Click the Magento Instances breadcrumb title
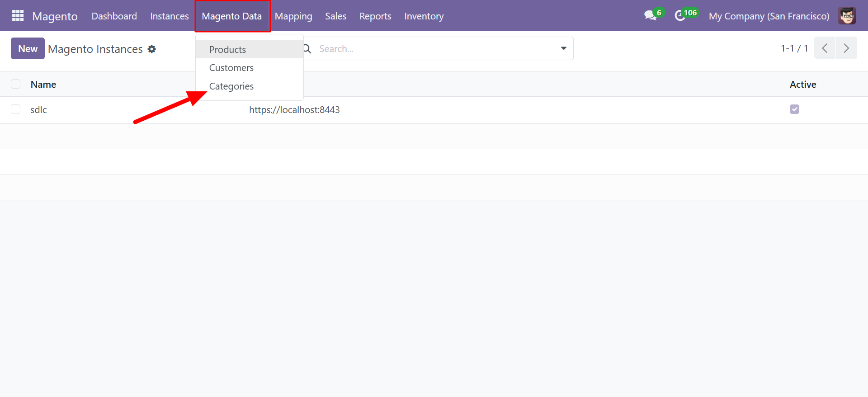868x397 pixels. [x=95, y=49]
